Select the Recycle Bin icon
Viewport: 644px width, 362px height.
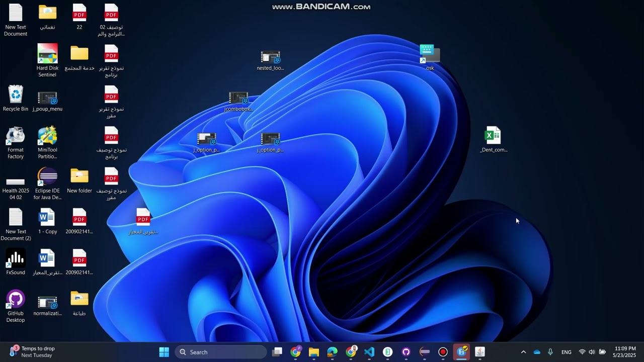click(x=16, y=99)
